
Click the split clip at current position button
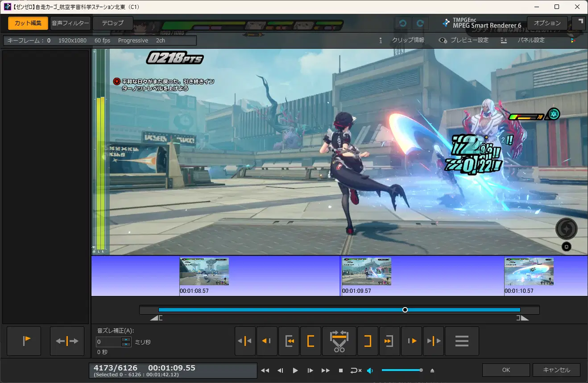coord(67,341)
